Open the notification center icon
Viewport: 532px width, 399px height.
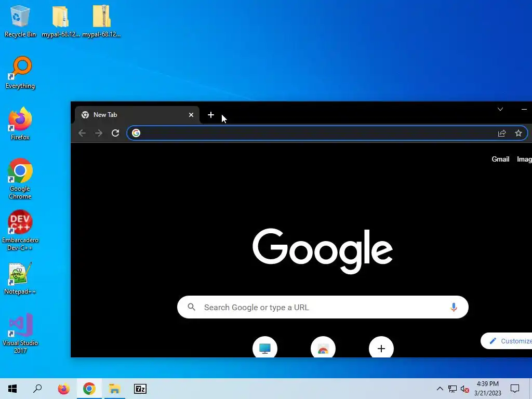pos(515,389)
